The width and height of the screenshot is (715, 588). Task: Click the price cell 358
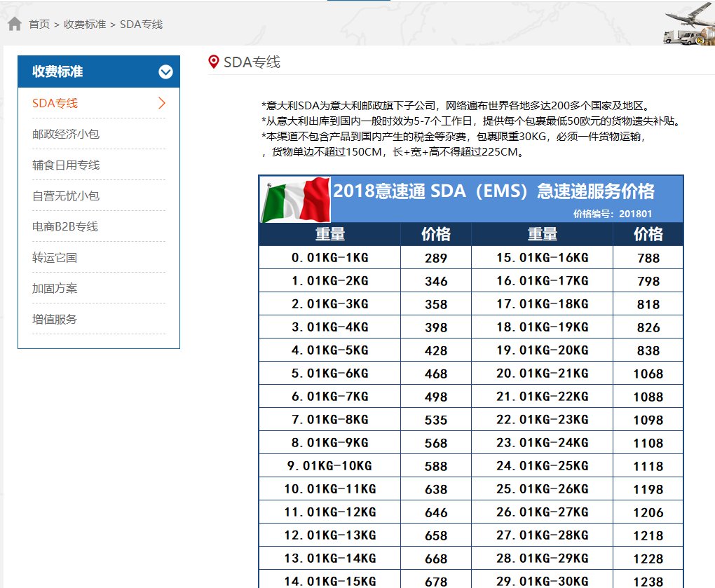436,304
